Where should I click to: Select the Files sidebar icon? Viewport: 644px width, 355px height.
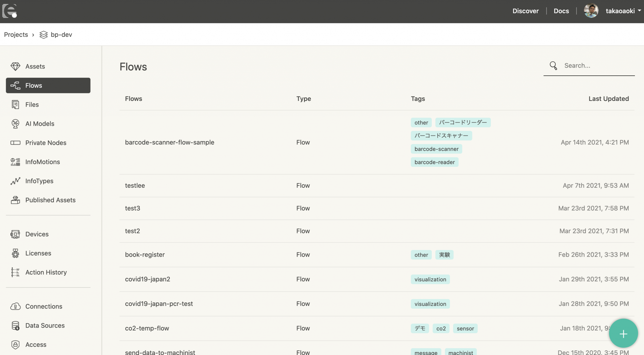15,104
